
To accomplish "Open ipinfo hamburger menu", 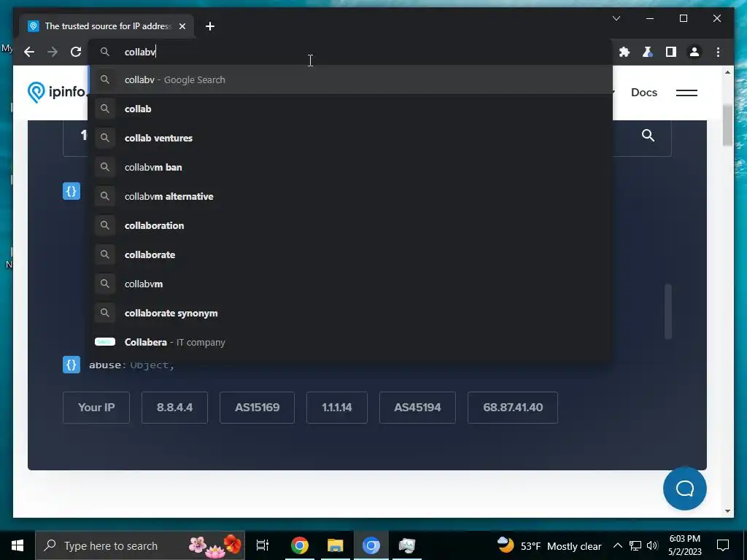I will [686, 93].
